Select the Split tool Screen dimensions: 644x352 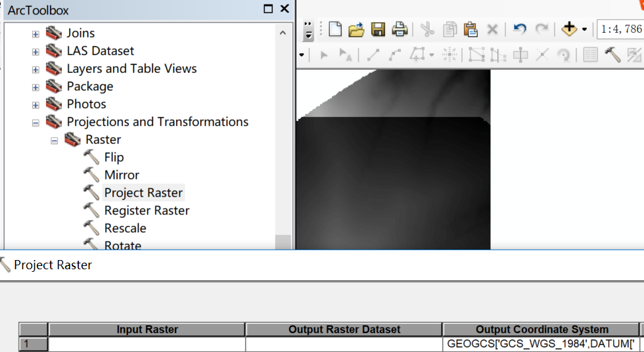pos(542,55)
